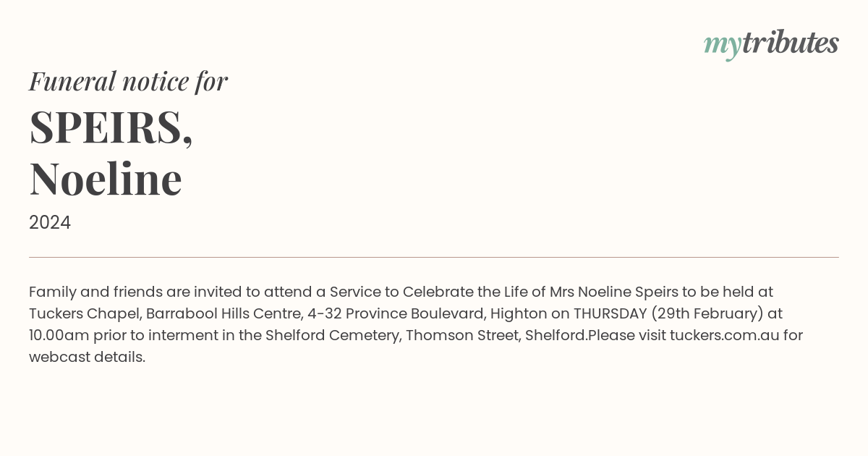Click the 'tributes' part of logo
This screenshot has height=456, width=868.
[791, 43]
